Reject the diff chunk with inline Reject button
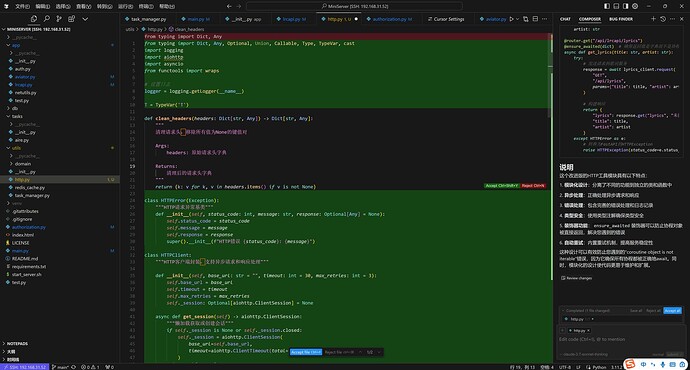 [x=533, y=186]
